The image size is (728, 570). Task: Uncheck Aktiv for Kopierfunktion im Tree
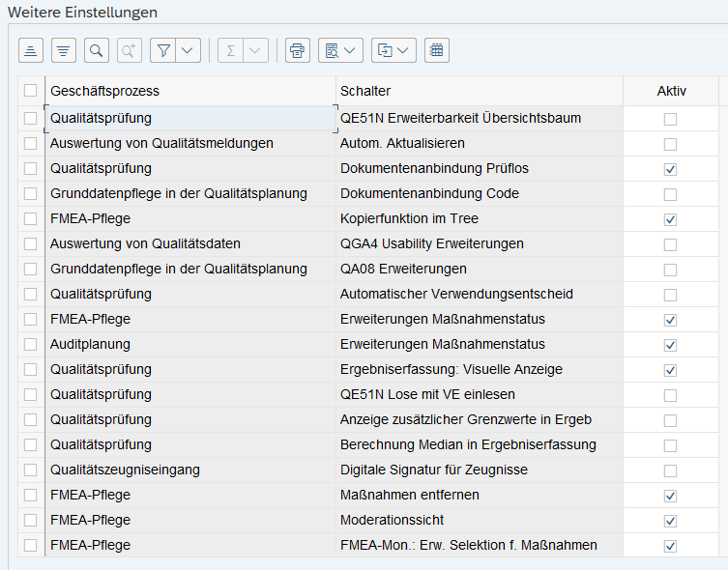[x=670, y=219]
